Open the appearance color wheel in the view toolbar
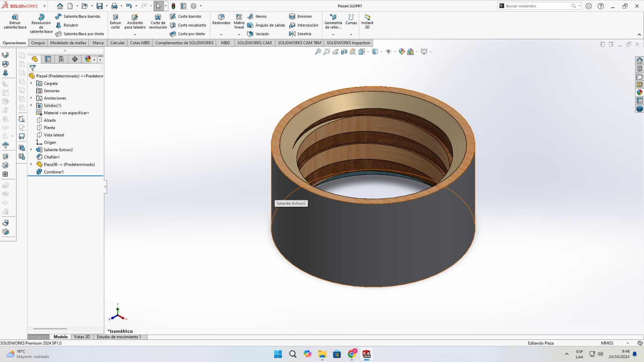The height and width of the screenshot is (362, 644). tap(402, 51)
